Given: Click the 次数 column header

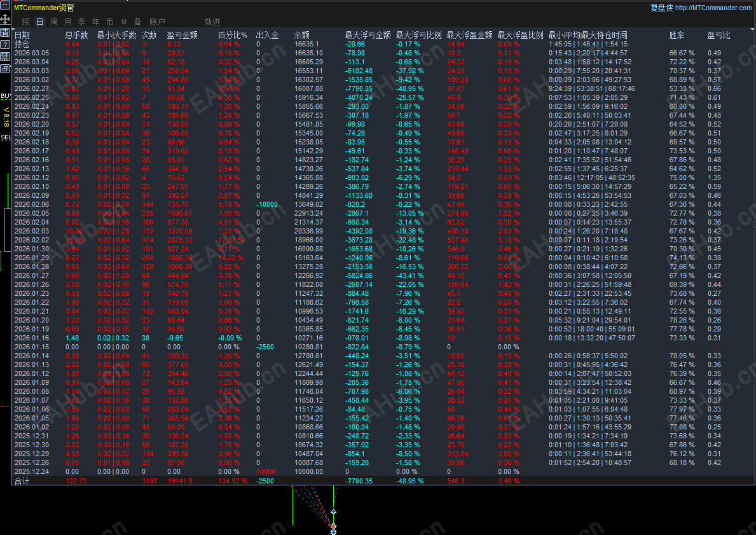Looking at the screenshot, I should pyautogui.click(x=149, y=35).
